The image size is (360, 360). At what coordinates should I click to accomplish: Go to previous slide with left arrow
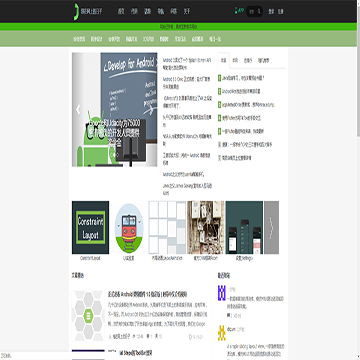click(x=78, y=109)
